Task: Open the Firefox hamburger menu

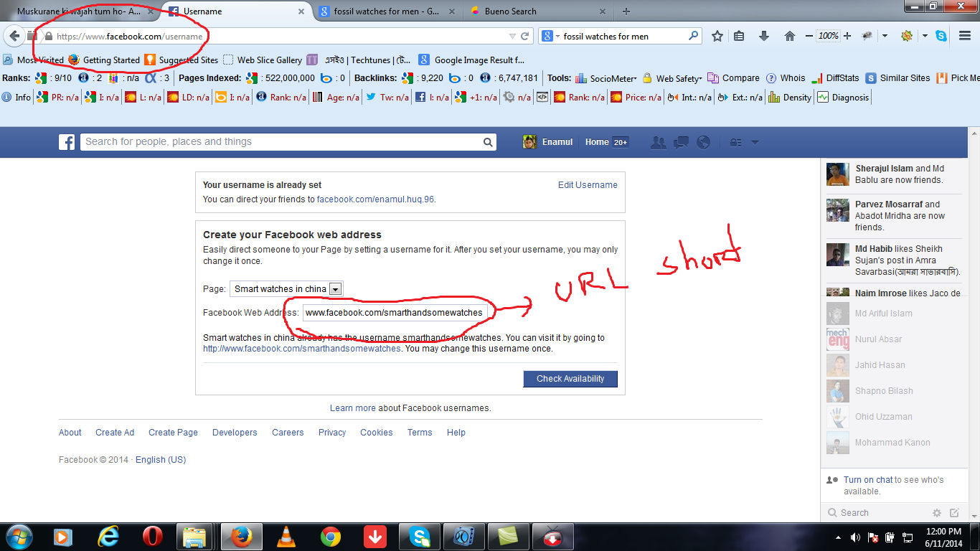Action: 965,36
